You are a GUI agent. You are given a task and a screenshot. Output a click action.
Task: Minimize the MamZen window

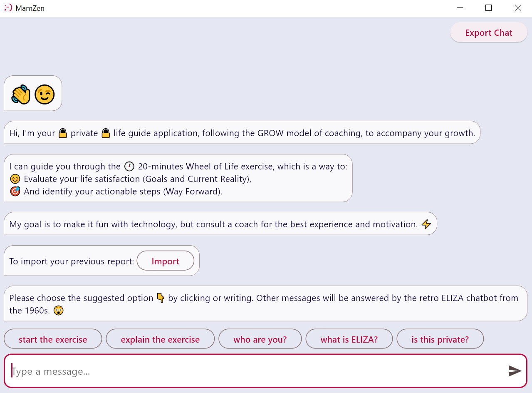pyautogui.click(x=460, y=8)
